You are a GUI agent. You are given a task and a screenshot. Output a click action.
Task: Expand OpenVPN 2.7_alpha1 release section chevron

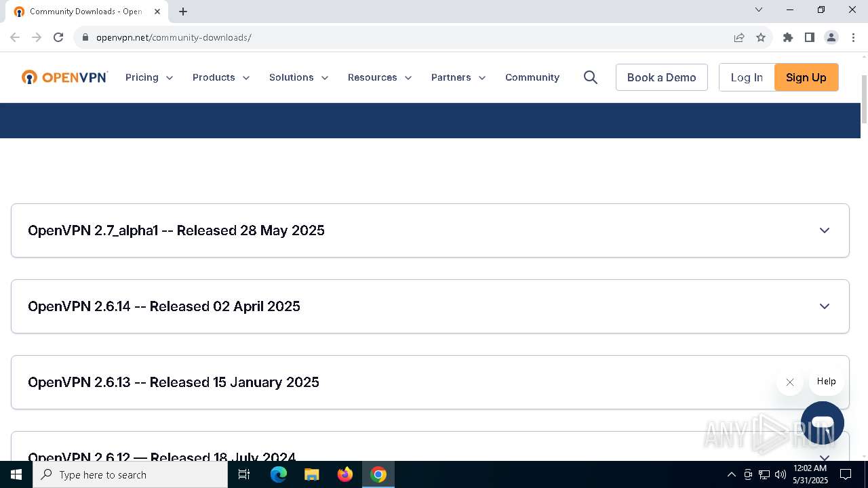[825, 230]
